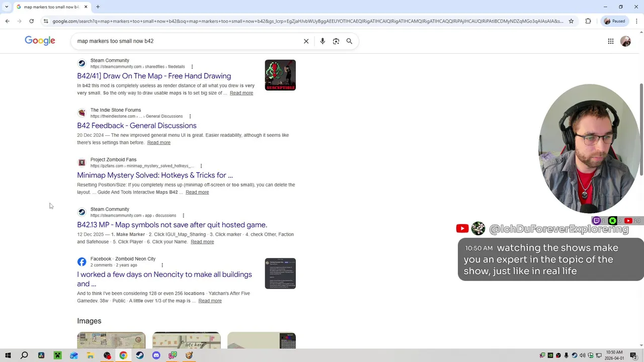This screenshot has width=644, height=362.
Task: Open 'Minimap Mystery Solved' result link
Action: tap(155, 175)
